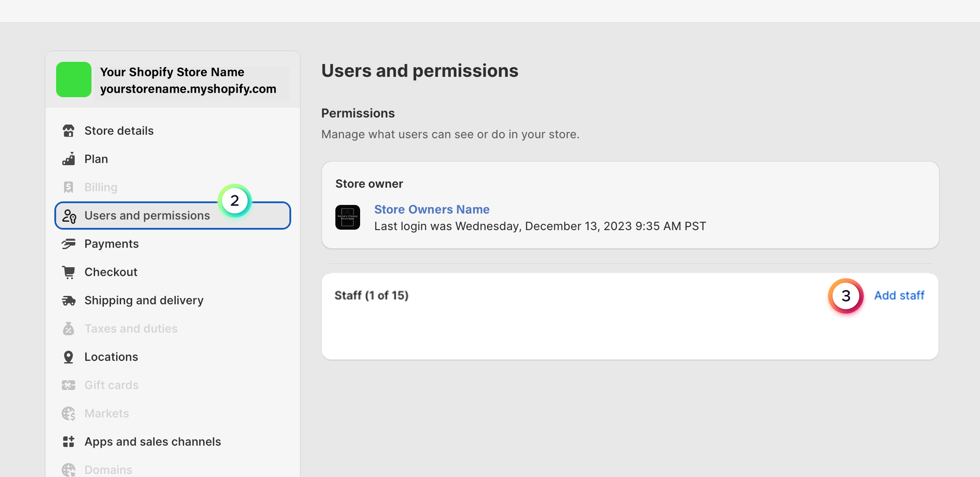The image size is (980, 477).
Task: Select Users and permissions in sidebar
Action: [173, 216]
